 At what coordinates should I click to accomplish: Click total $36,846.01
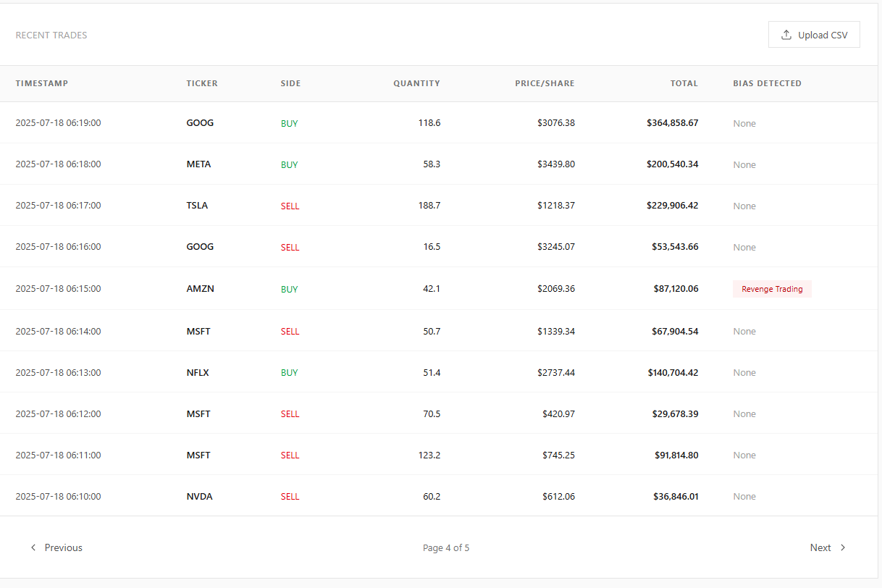point(675,497)
